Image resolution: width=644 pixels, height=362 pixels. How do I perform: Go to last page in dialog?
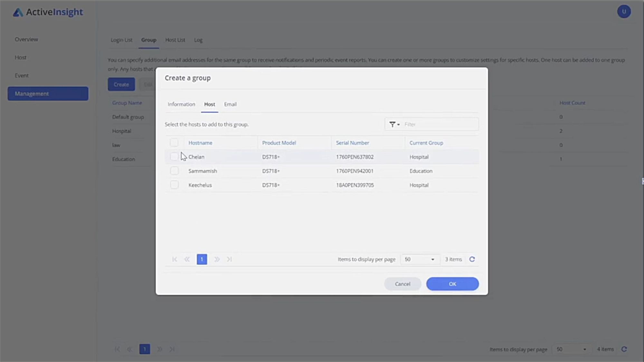click(x=229, y=259)
